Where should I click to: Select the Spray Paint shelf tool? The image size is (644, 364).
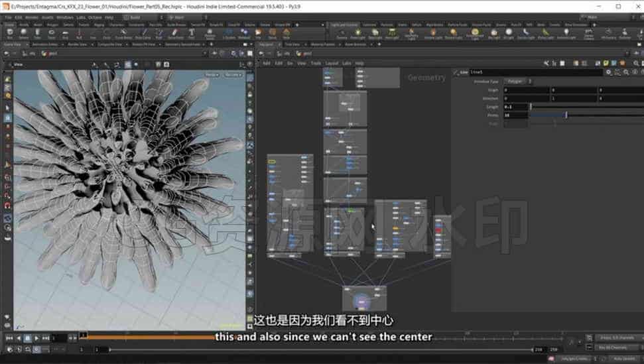coord(176,33)
